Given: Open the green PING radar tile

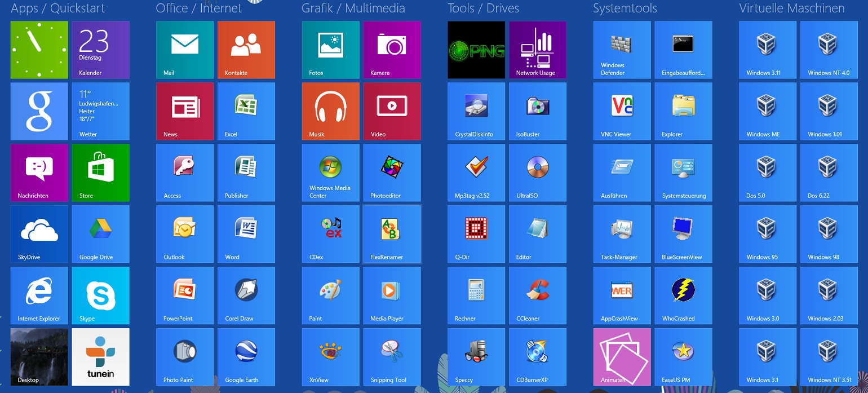Looking at the screenshot, I should point(477,50).
